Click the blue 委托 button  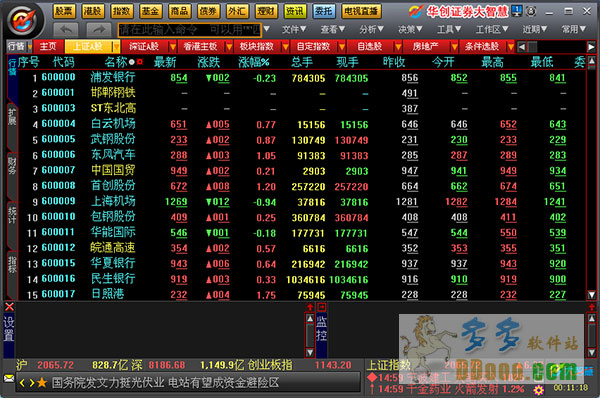324,11
